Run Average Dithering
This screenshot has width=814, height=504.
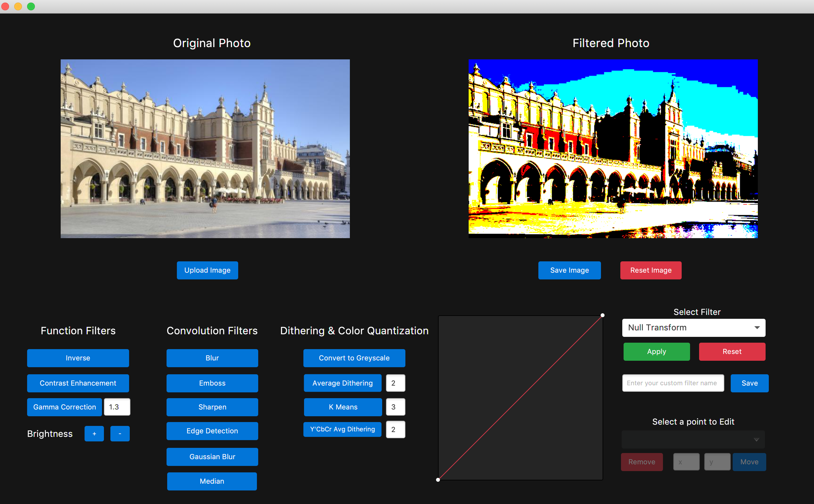click(342, 383)
